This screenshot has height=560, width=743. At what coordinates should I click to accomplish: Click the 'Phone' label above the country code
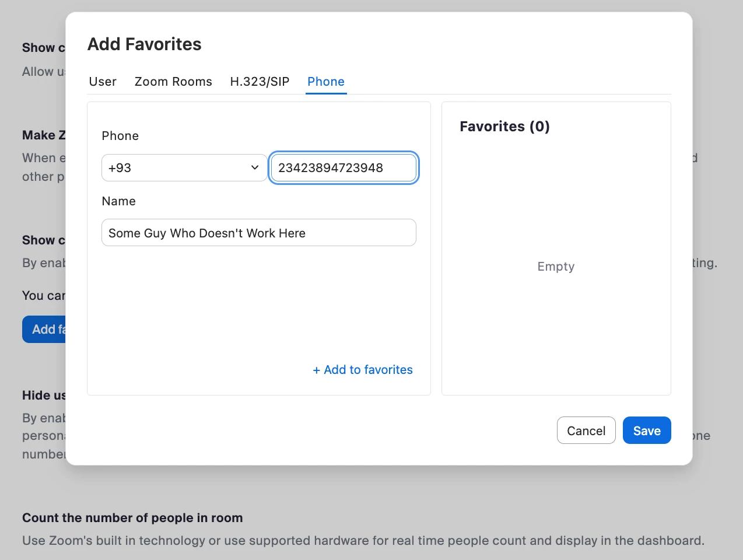(x=120, y=136)
